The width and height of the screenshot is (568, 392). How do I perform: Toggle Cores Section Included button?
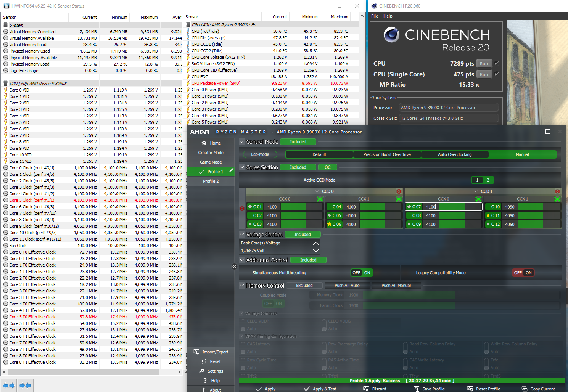click(298, 167)
